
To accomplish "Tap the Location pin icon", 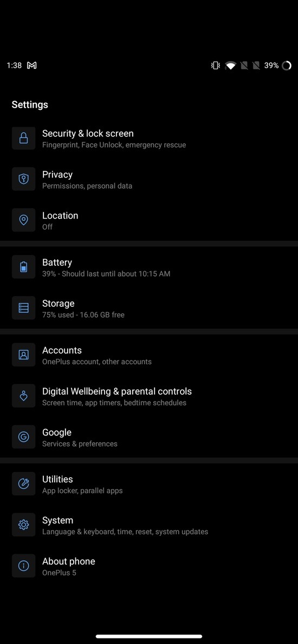I will point(23,221).
